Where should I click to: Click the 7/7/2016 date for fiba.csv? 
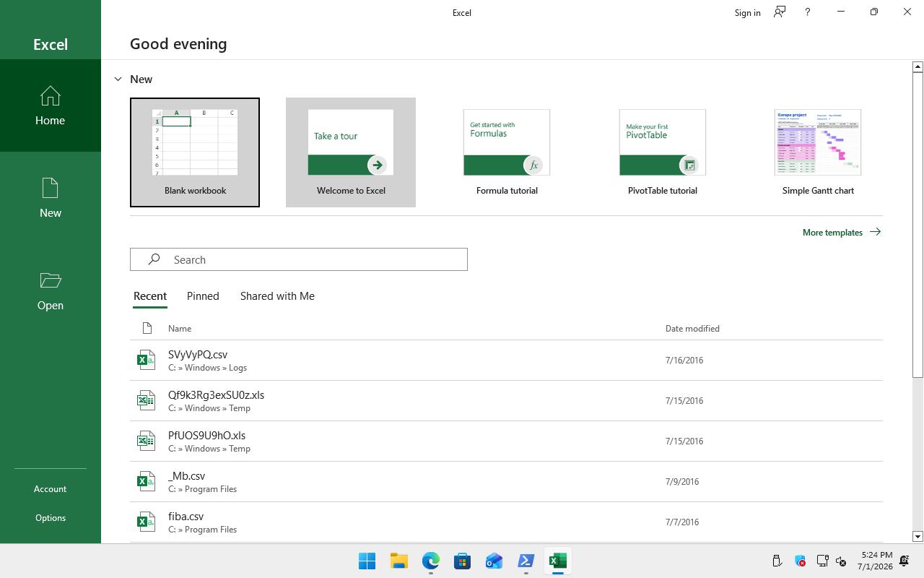click(682, 522)
